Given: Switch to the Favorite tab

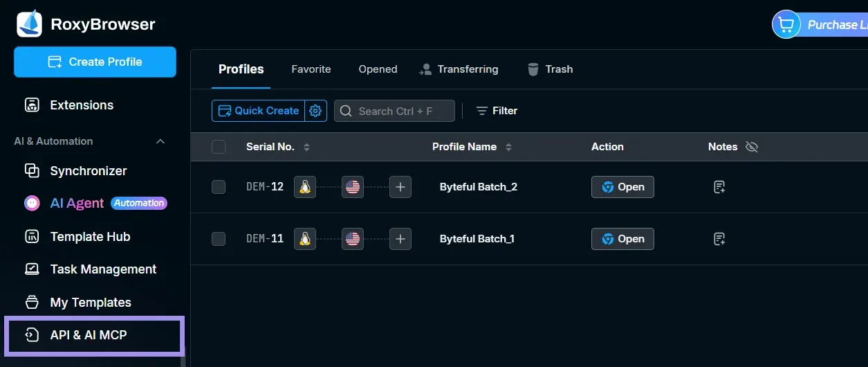Looking at the screenshot, I should coord(311,69).
